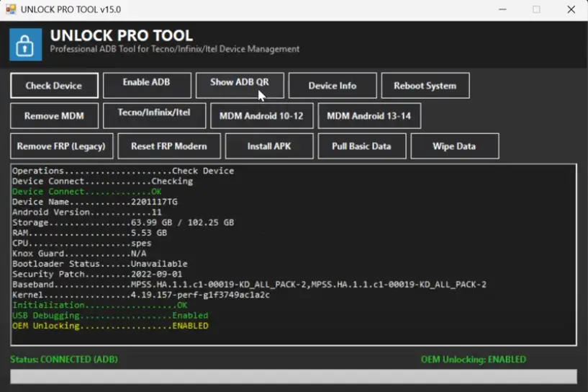Click the progress bar at bottom
The width and height of the screenshot is (588, 392).
(294, 377)
